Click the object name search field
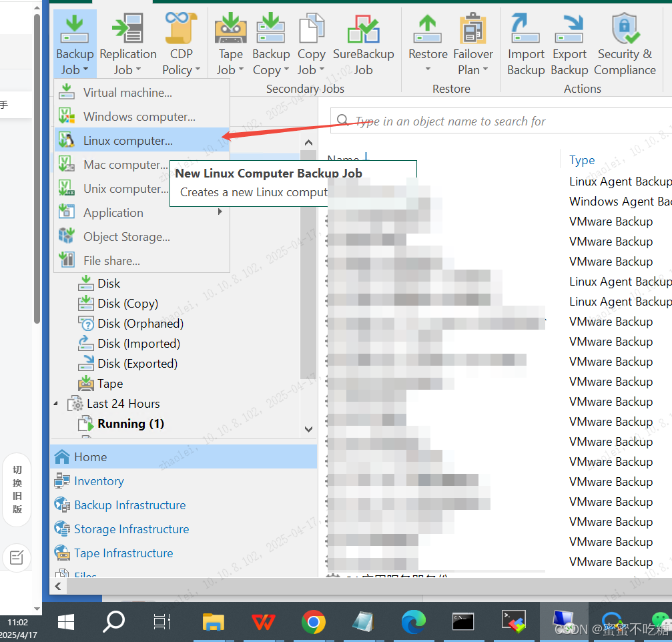The image size is (672, 642). (x=501, y=121)
